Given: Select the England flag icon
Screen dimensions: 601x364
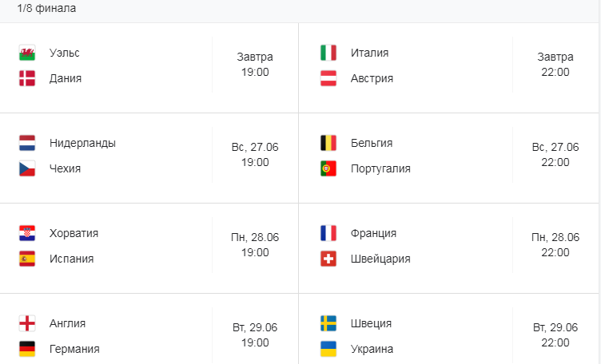Looking at the screenshot, I should click(27, 323).
